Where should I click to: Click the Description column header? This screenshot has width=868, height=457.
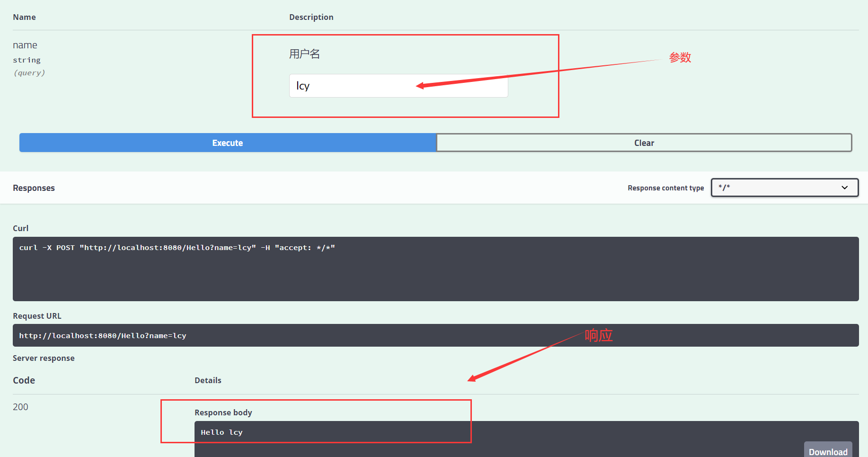click(311, 17)
